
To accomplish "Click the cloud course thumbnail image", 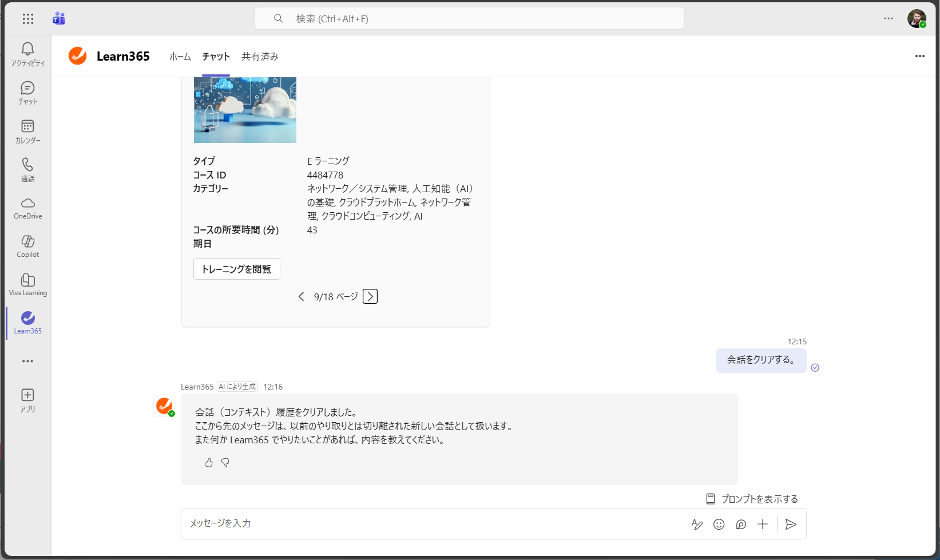I will click(245, 110).
